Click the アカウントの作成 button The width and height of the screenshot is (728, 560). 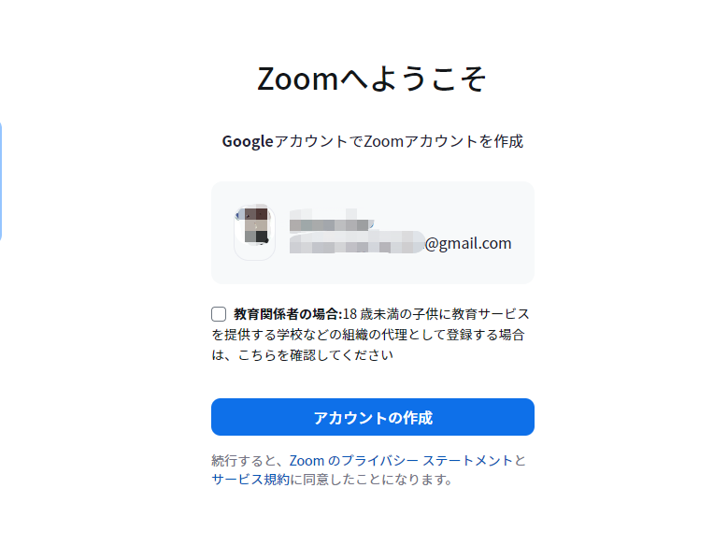[x=372, y=417]
